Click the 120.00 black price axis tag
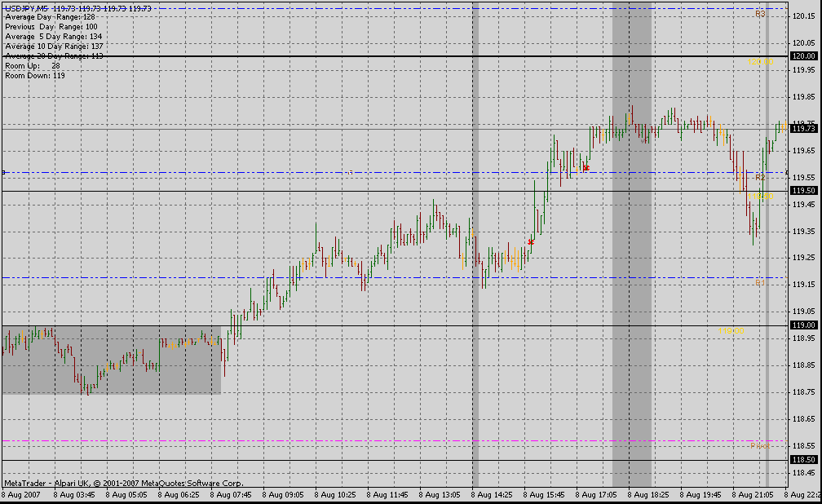The image size is (822, 504). click(x=803, y=56)
